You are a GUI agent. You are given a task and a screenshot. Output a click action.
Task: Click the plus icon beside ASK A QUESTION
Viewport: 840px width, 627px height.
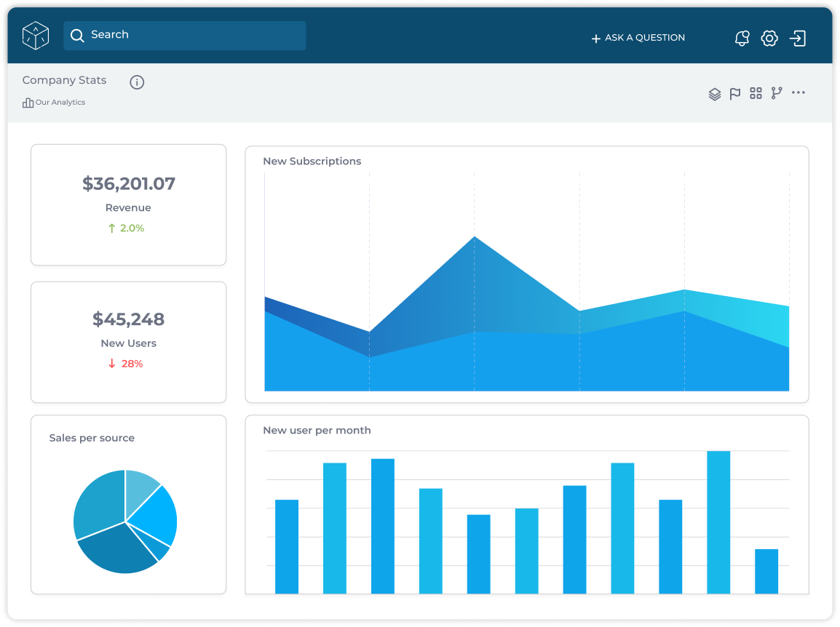595,39
